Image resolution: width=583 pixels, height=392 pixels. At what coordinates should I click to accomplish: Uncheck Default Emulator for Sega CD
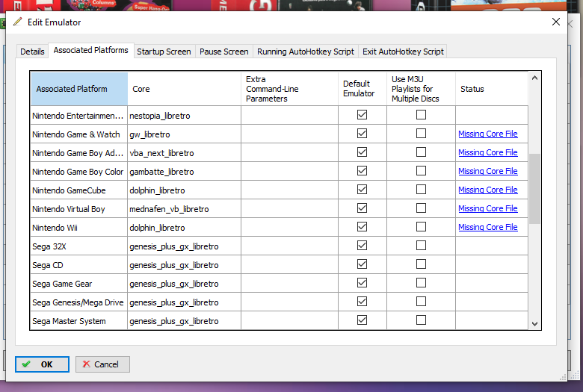point(363,264)
